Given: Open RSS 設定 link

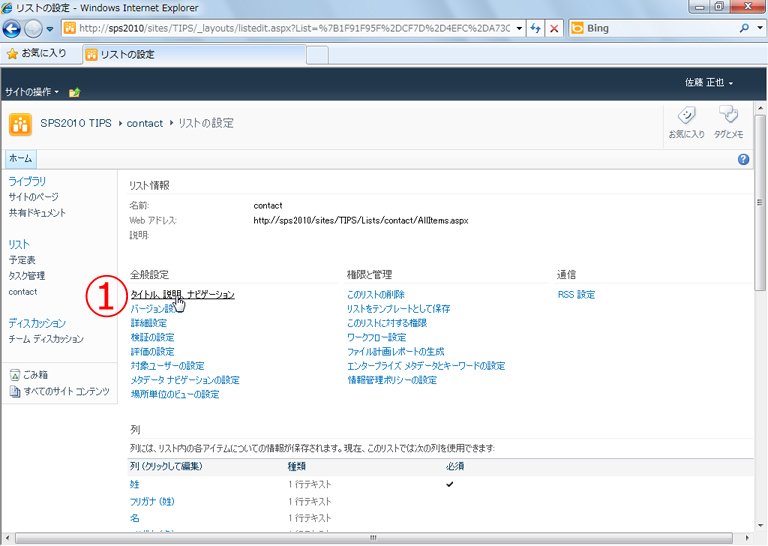Looking at the screenshot, I should 576,295.
